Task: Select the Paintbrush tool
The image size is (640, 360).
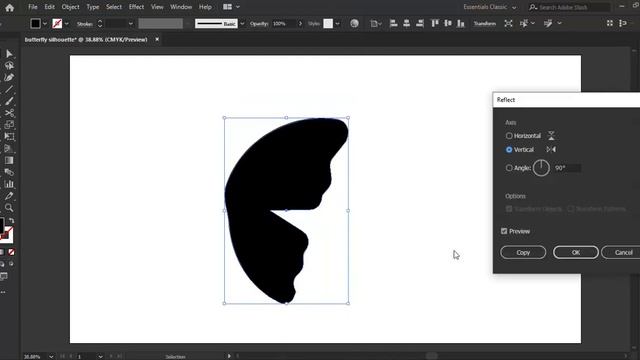Action: (9, 101)
